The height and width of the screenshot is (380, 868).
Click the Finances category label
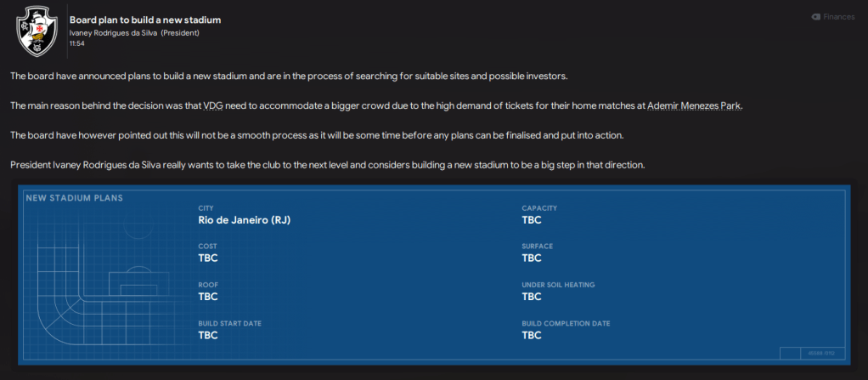839,16
